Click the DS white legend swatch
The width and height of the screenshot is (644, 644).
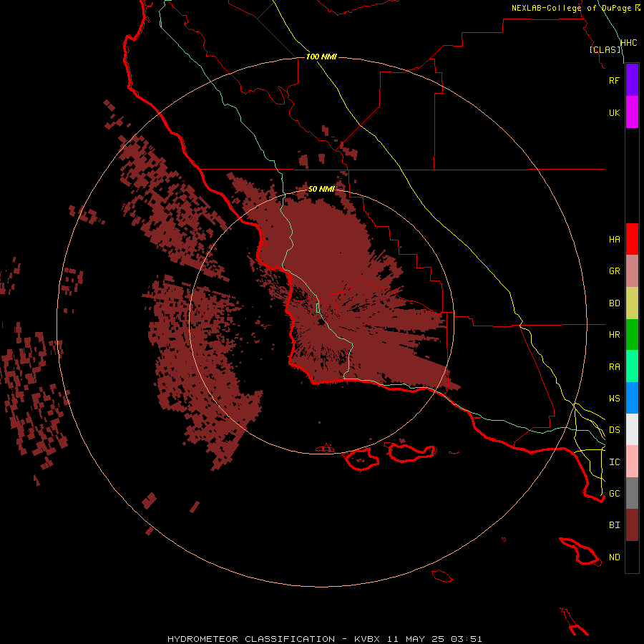click(x=632, y=429)
